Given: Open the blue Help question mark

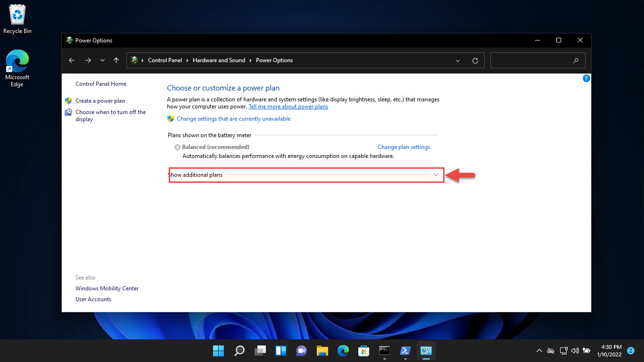Looking at the screenshot, I should tap(586, 78).
